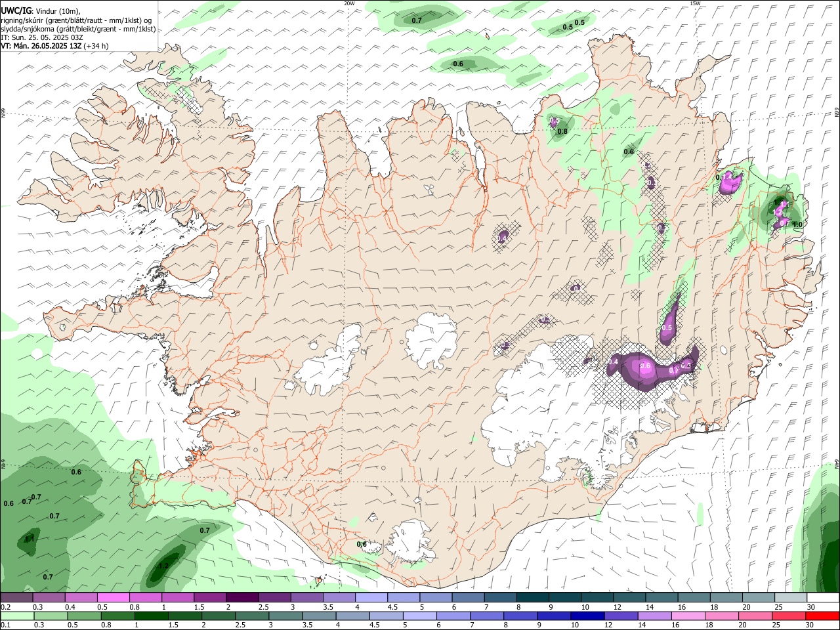Click the '15W' longitude label at top
840x630 pixels.
pyautogui.click(x=695, y=3)
